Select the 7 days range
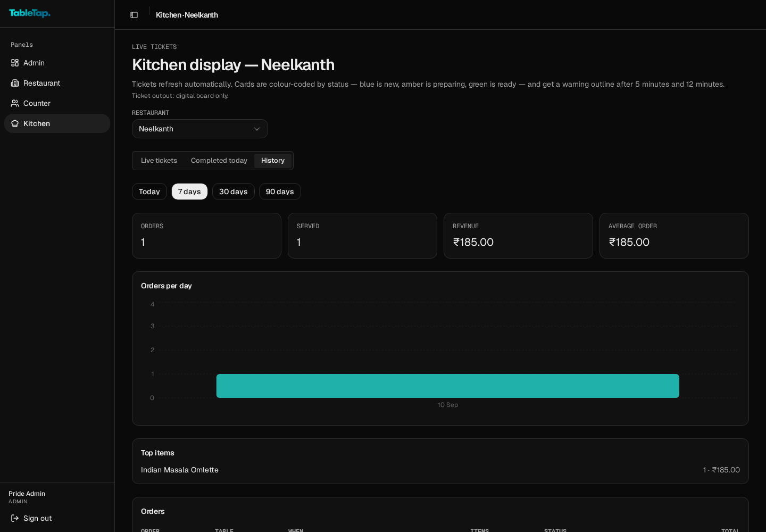This screenshot has height=532, width=766. [189, 192]
